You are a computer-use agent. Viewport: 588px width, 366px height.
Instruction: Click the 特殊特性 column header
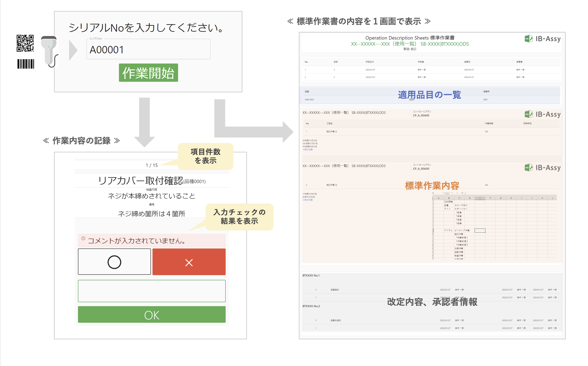(x=528, y=123)
